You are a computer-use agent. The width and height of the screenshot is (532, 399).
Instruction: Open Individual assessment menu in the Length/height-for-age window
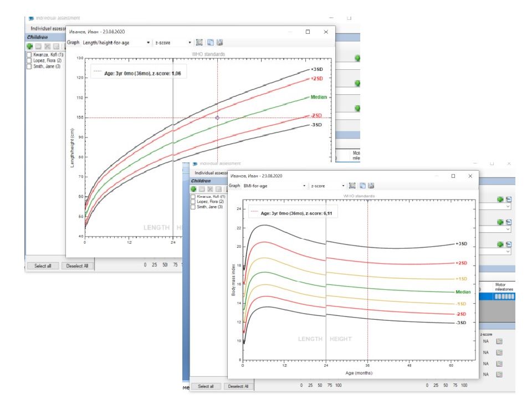point(48,28)
